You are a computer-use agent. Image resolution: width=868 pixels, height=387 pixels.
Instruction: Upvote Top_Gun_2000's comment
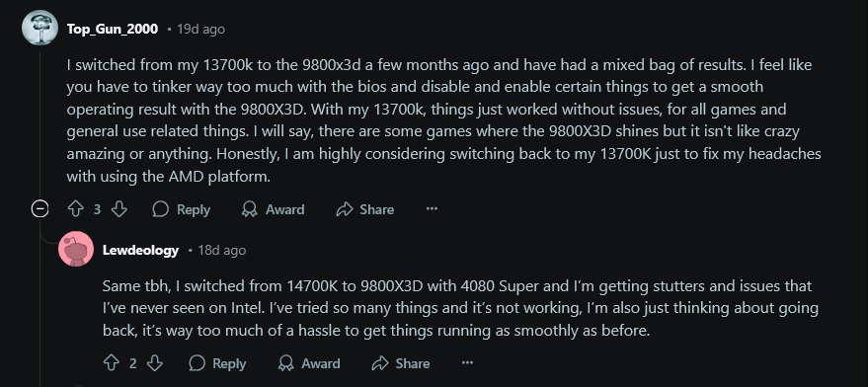click(75, 209)
